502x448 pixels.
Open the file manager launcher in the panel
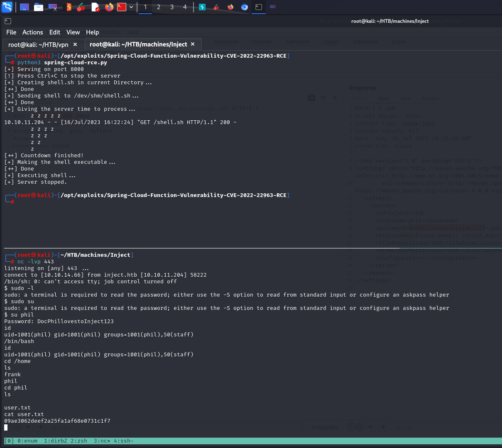click(x=39, y=7)
